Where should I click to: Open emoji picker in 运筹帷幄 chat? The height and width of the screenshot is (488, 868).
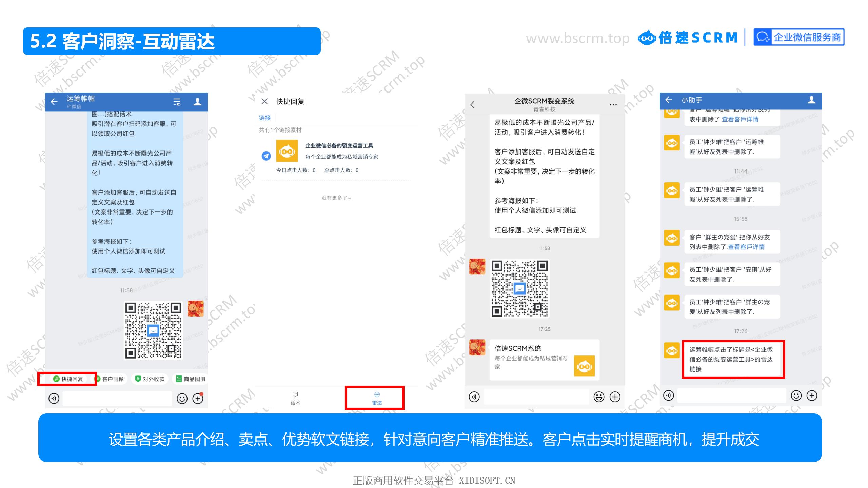182,398
